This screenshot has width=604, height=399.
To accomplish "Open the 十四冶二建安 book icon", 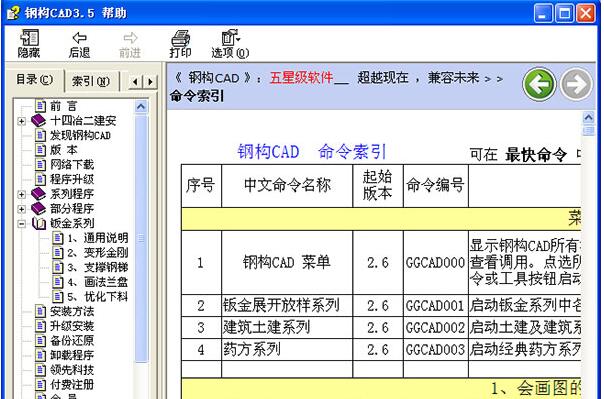I will [x=39, y=121].
